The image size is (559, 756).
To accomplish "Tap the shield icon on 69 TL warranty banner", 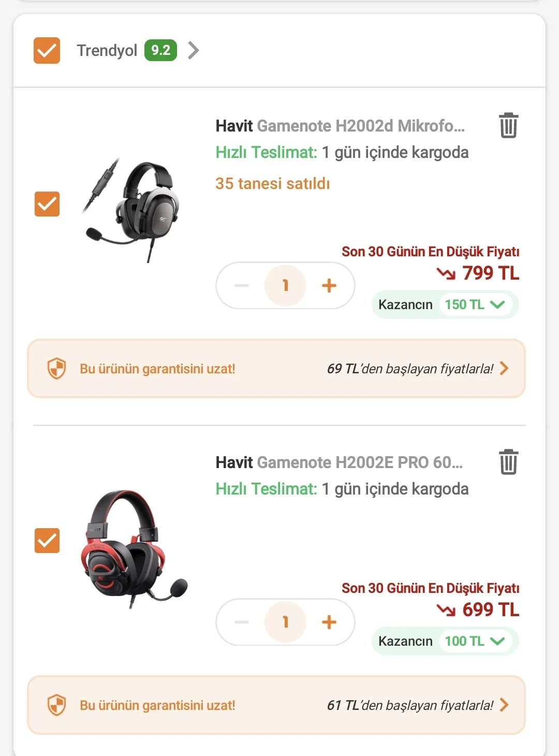I will click(56, 369).
